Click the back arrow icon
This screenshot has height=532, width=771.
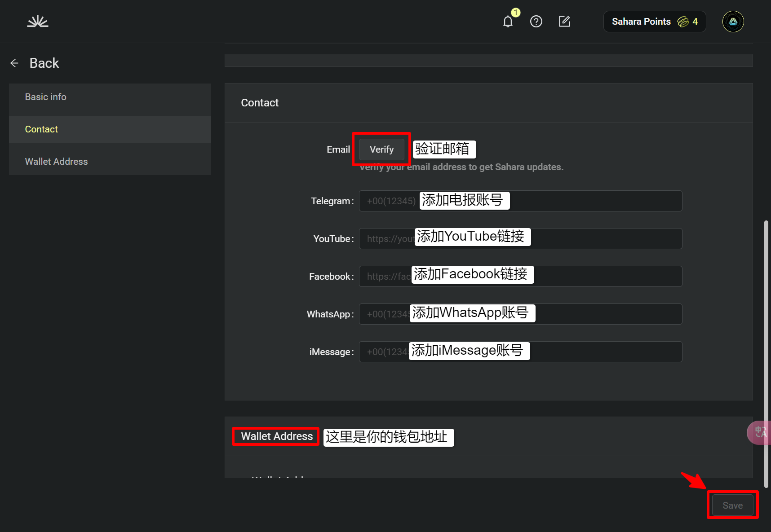(x=14, y=63)
